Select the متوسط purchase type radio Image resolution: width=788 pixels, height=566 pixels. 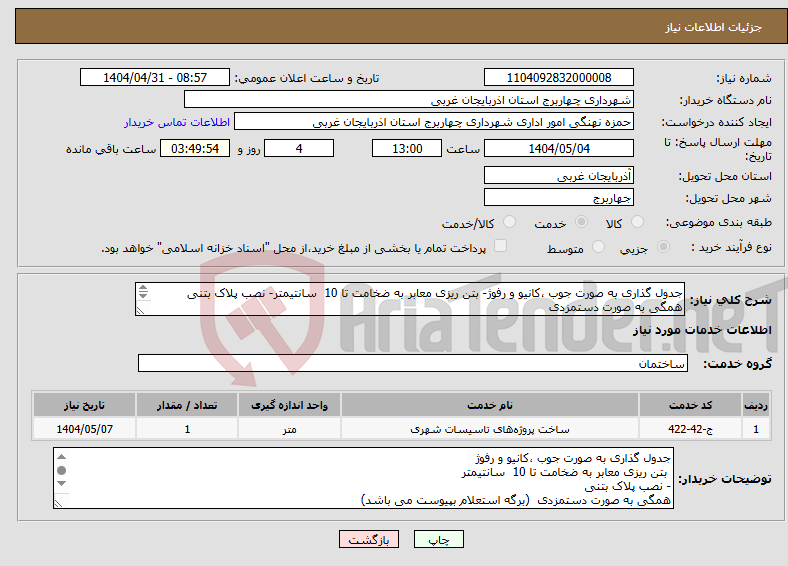598,247
